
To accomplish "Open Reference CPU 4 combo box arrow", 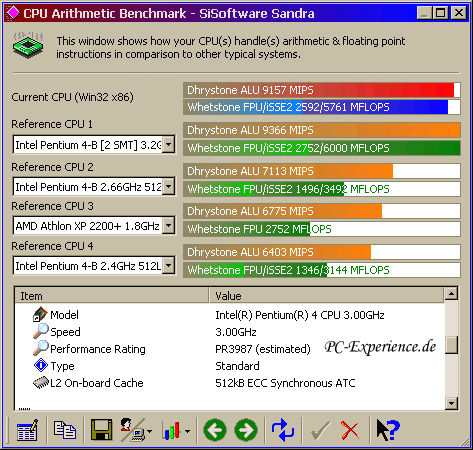I will click(x=169, y=266).
